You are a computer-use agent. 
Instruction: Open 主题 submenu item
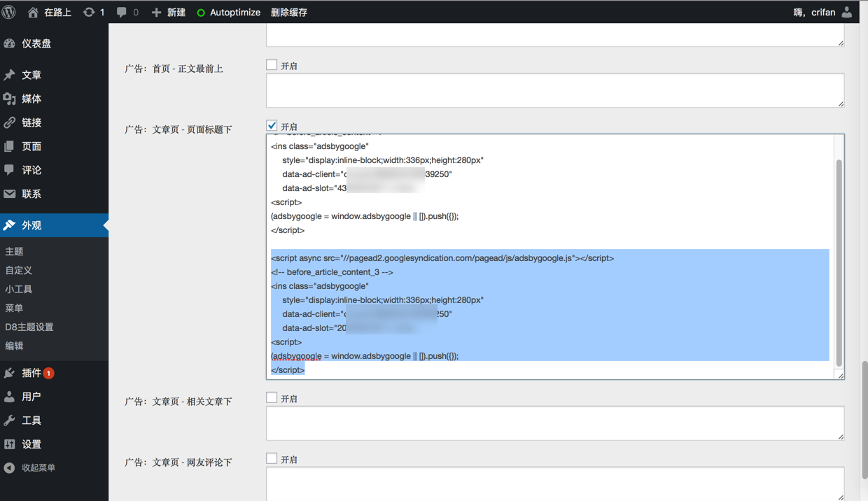14,251
